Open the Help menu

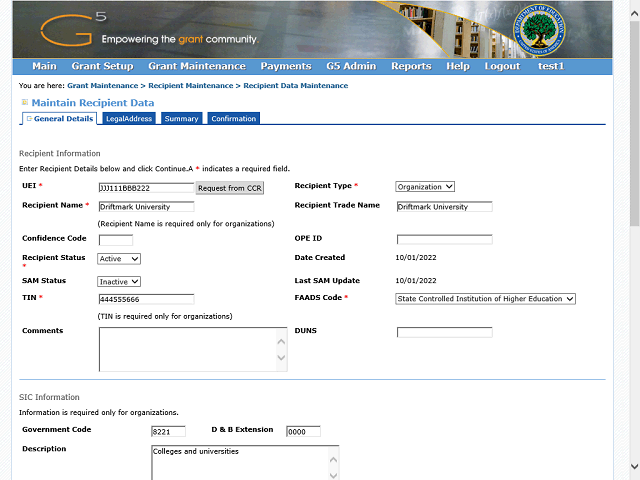tap(458, 66)
